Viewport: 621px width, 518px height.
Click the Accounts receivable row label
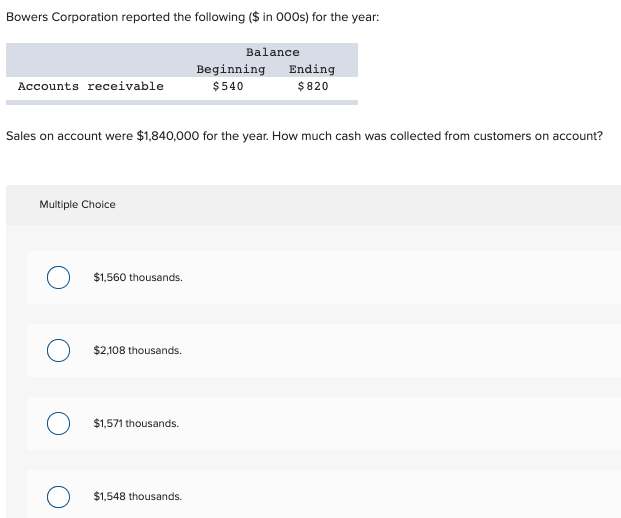pyautogui.click(x=91, y=86)
